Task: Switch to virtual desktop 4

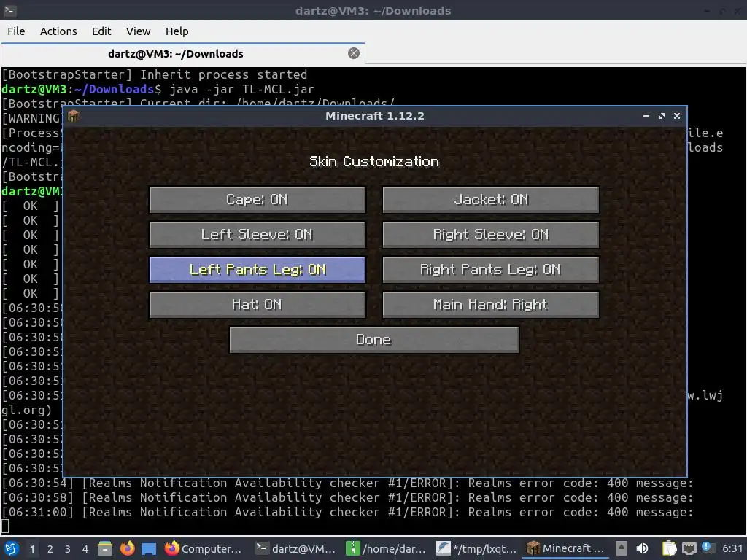Action: pyautogui.click(x=85, y=549)
